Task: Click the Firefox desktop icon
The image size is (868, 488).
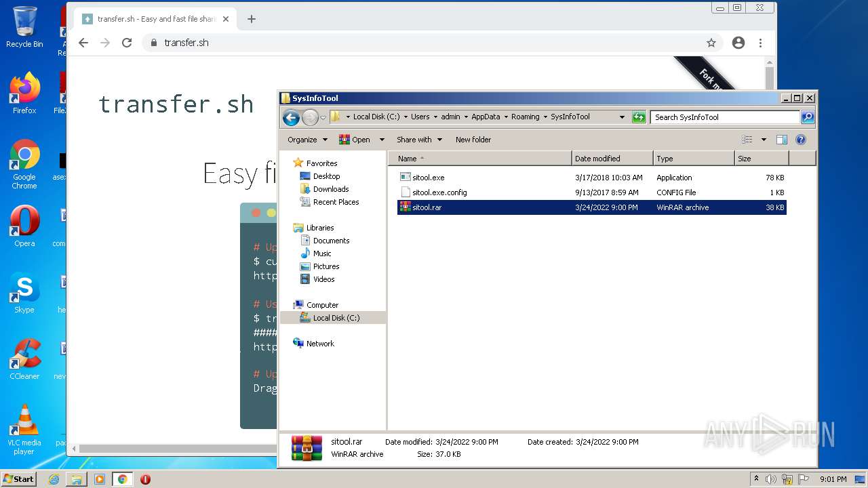Action: pyautogui.click(x=24, y=94)
